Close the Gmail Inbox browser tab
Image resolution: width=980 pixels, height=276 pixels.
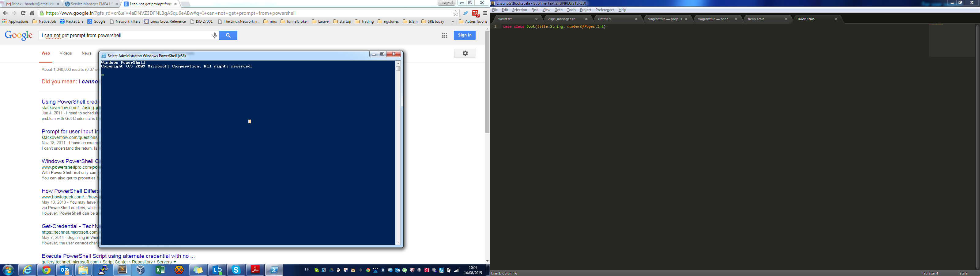58,4
